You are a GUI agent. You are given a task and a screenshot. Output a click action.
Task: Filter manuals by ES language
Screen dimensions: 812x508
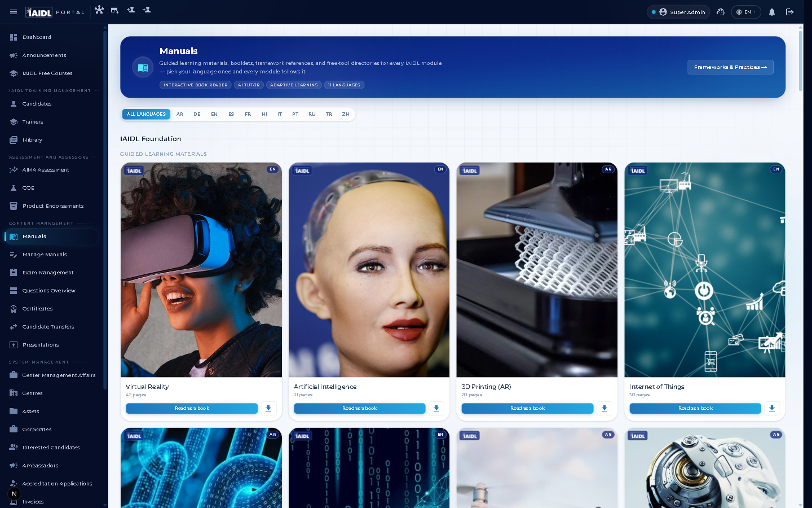coord(231,114)
